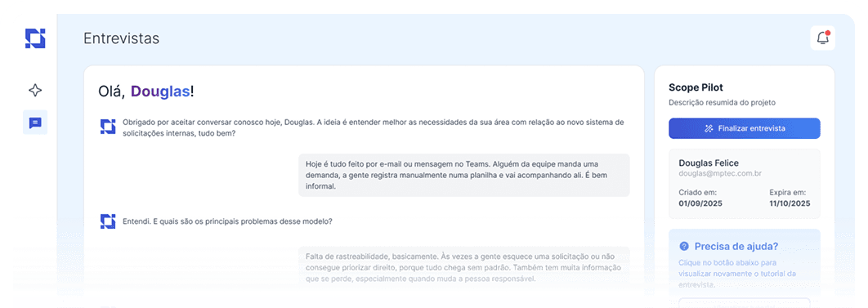This screenshot has width=868, height=308.
Task: Select the chat interviews sidebar icon
Action: click(35, 123)
